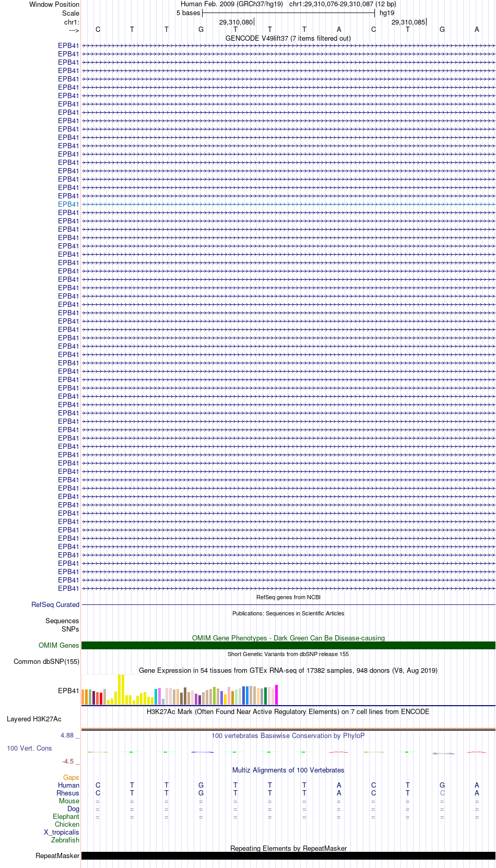Click the Layered H3K27Ac track label
Viewport: 496px width, 868px height.
pos(34,719)
